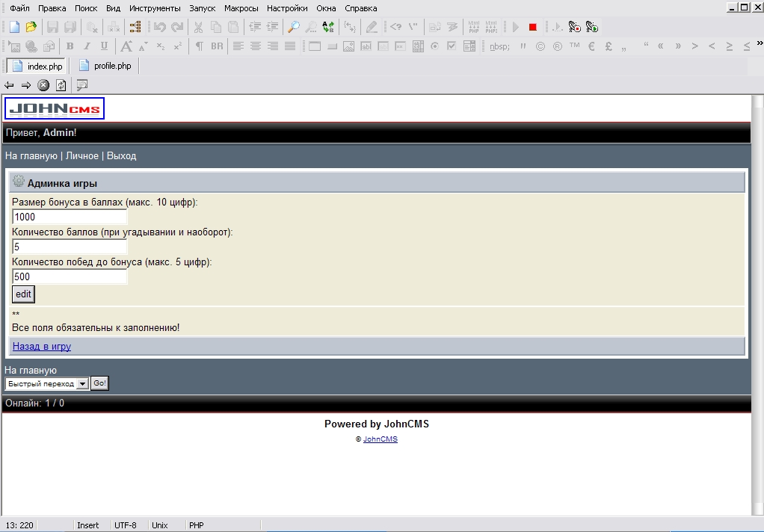Toggle Italic formatting icon

87,46
